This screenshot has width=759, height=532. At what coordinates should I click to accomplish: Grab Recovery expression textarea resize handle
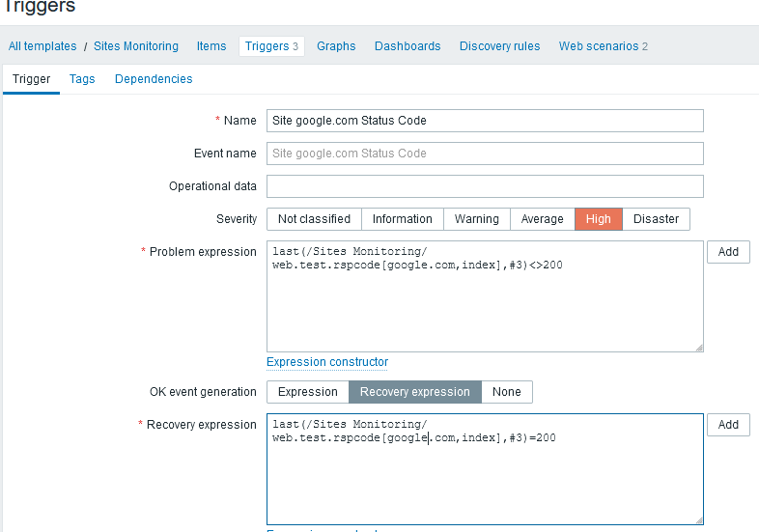699,520
